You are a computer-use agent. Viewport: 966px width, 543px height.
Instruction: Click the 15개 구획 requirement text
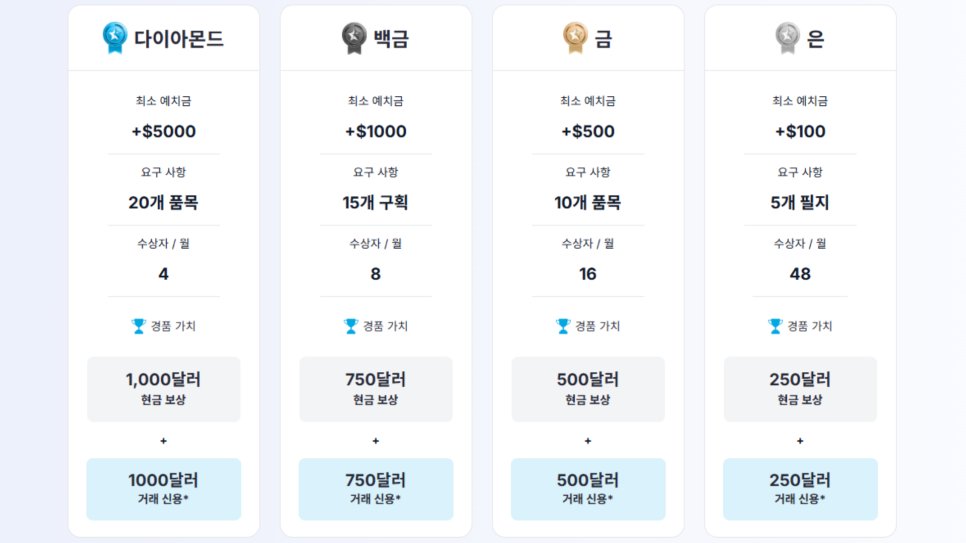tap(376, 203)
